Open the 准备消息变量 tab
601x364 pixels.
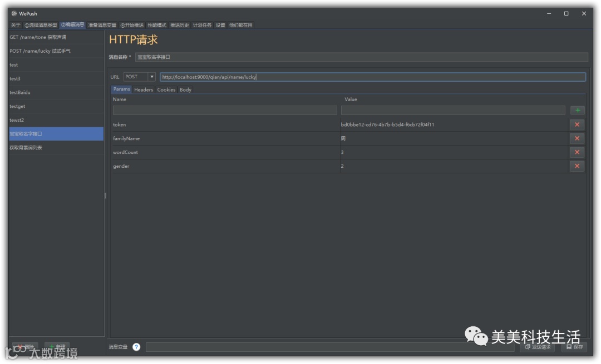[x=102, y=25]
